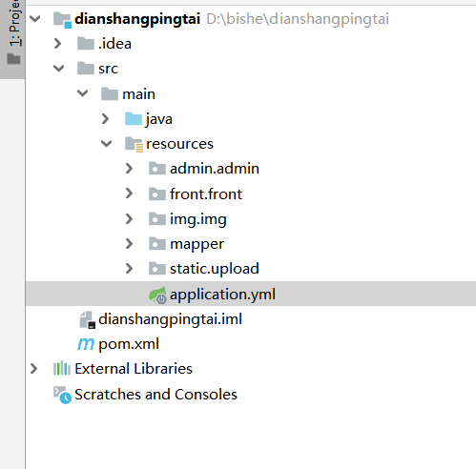Collapse the resources folder chevron
Viewport: 476px width, 469px height.
click(x=107, y=144)
